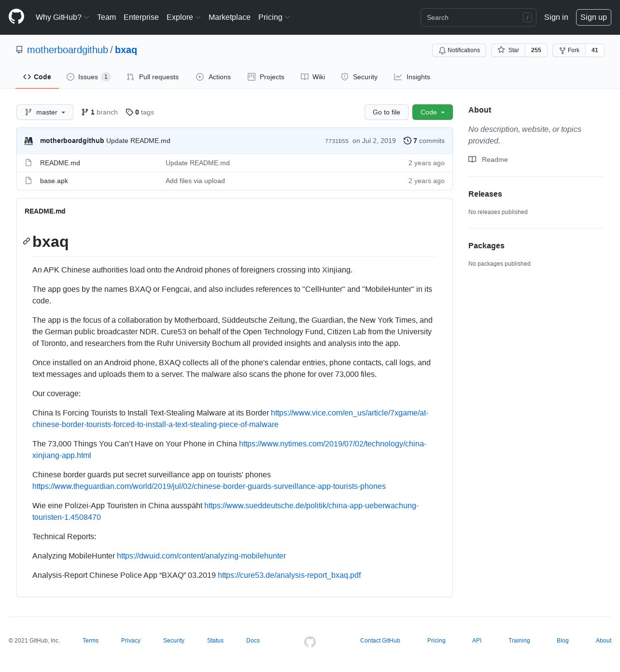The height and width of the screenshot is (672, 620).
Task: Click Sign in
Action: click(556, 17)
